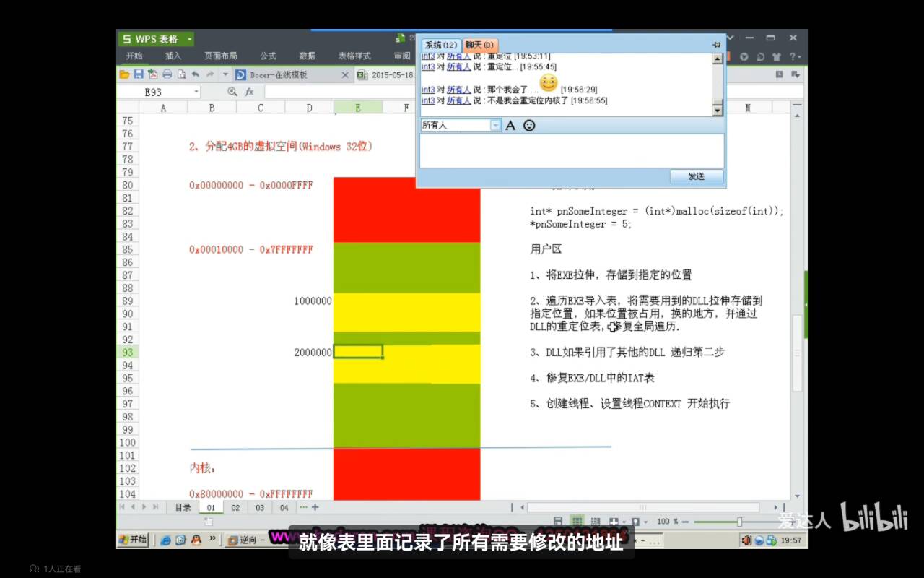The image size is (924, 578).
Task: Go to the first sheet tab arrow
Action: 123,507
